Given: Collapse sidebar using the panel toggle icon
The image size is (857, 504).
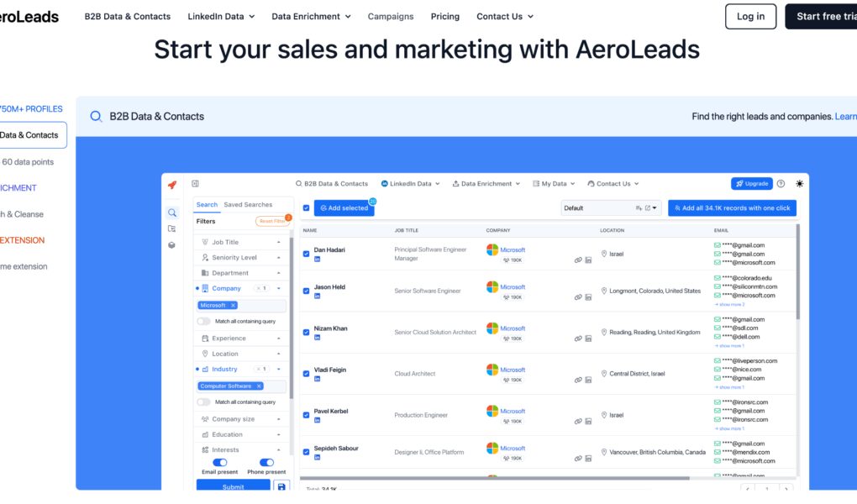Looking at the screenshot, I should [x=195, y=183].
